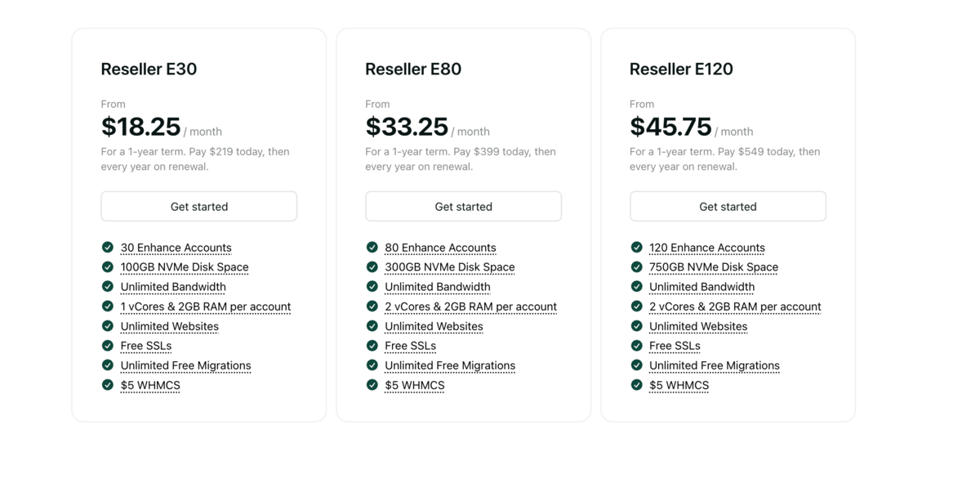Click the 120 Enhance Accounts feature text

[x=707, y=248]
